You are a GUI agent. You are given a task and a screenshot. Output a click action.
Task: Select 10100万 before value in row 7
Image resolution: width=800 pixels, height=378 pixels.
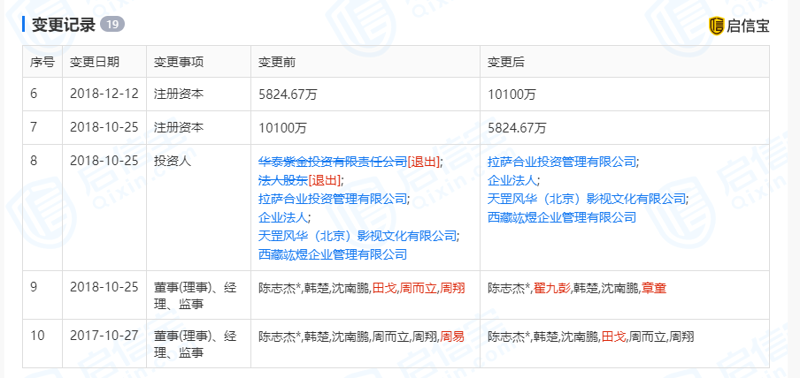283,128
